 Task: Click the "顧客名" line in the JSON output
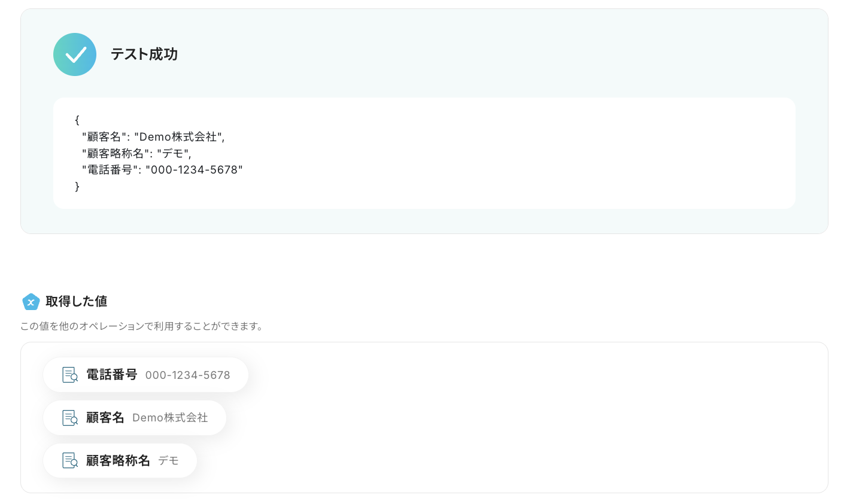153,137
